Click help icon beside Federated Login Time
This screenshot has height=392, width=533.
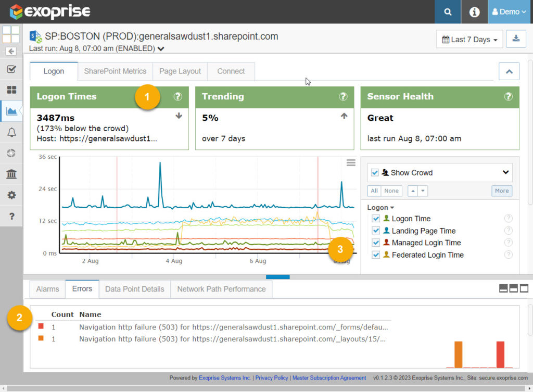(x=508, y=255)
